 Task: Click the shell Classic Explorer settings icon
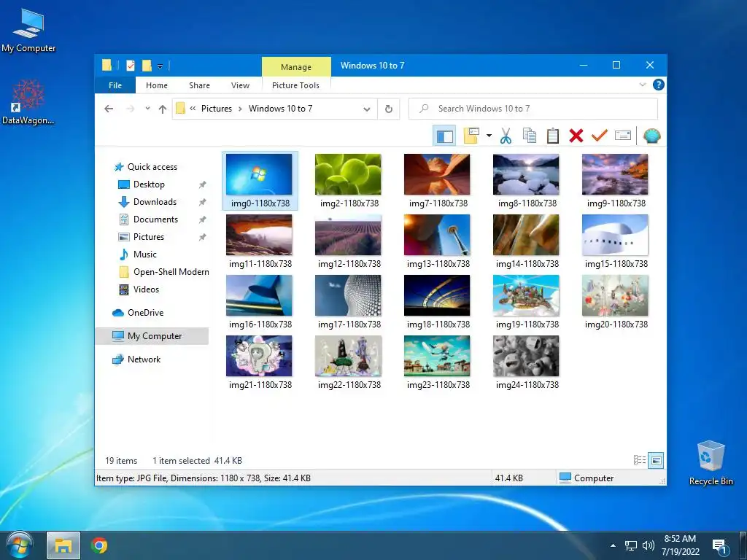point(651,136)
